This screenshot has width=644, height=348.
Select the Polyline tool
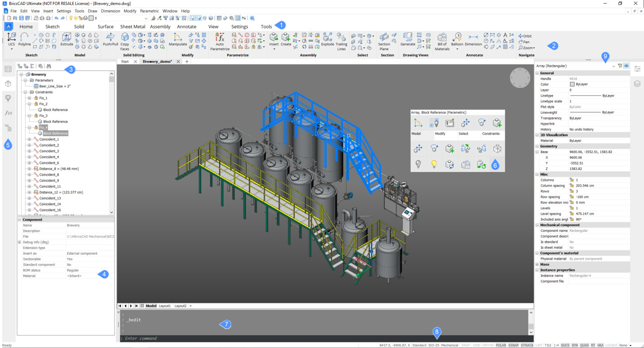(25, 39)
